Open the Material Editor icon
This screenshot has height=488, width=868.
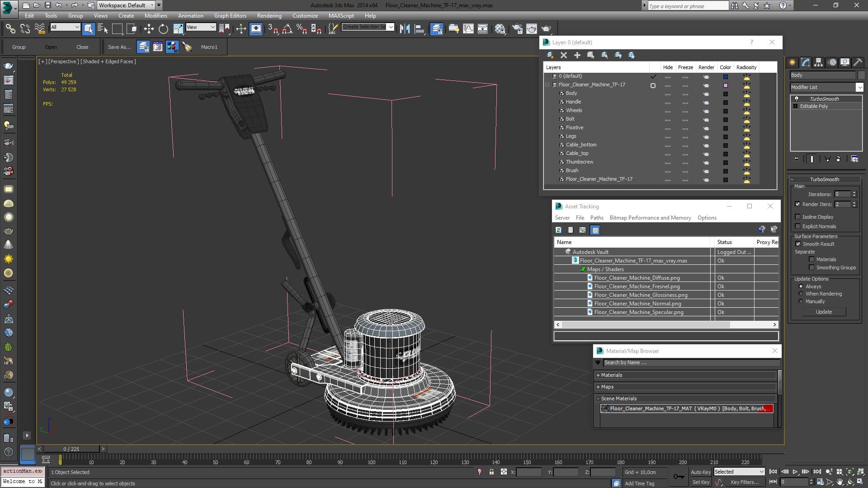(x=500, y=29)
